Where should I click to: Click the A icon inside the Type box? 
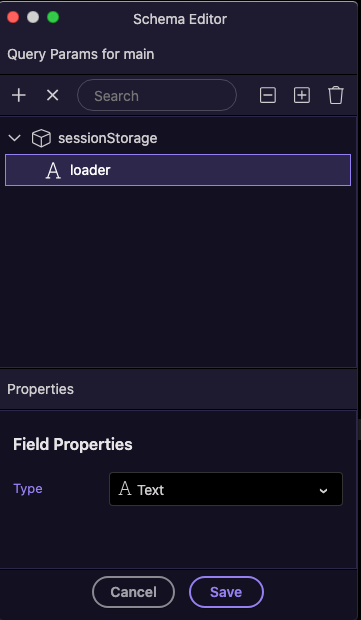coord(125,489)
